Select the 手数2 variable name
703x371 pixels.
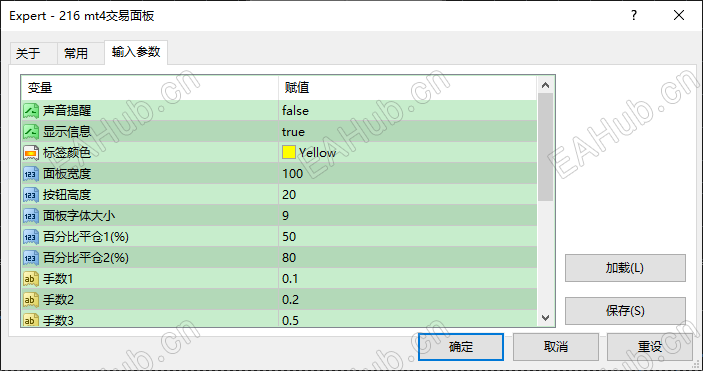coord(58,300)
